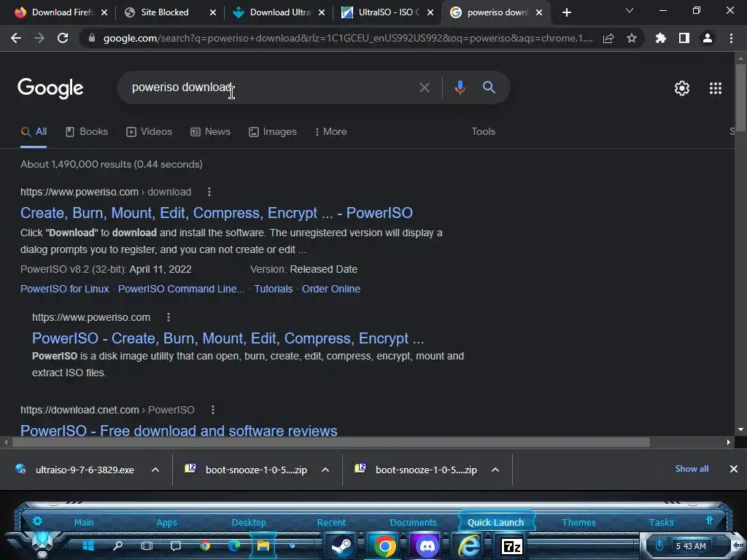Open a new browser tab

tap(566, 12)
